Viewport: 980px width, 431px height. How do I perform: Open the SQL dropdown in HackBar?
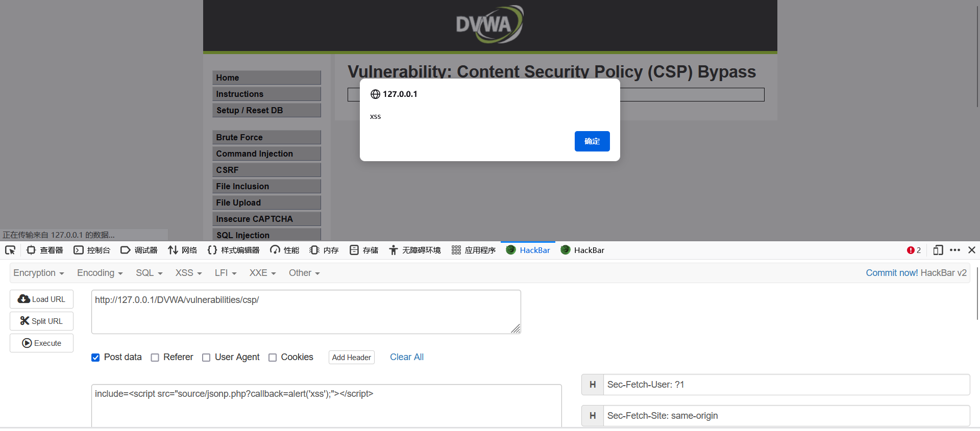click(x=149, y=273)
